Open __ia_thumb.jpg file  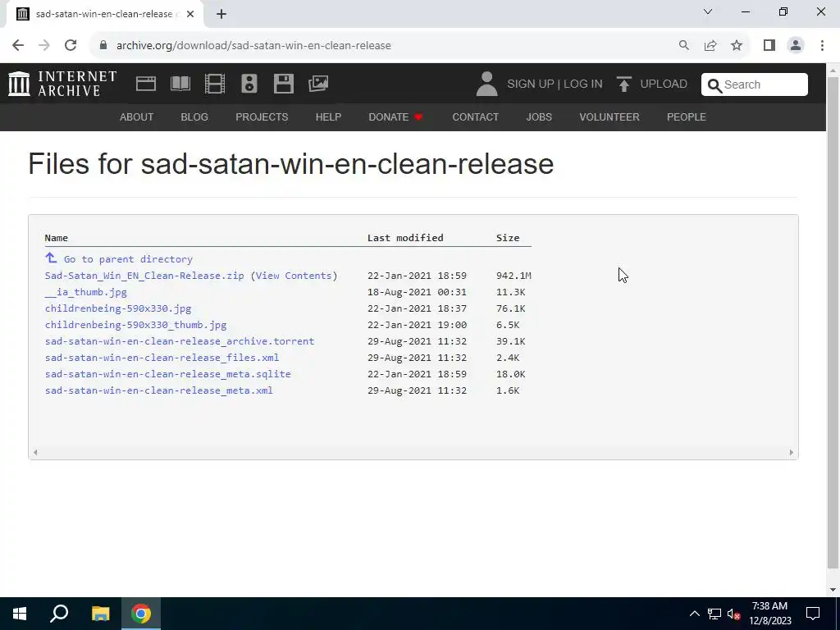[85, 292]
